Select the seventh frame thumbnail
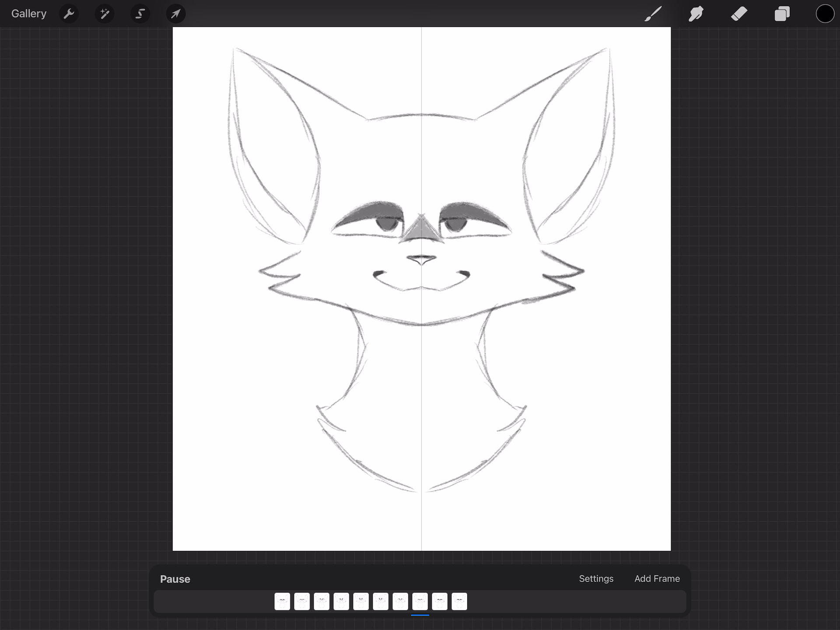Image resolution: width=840 pixels, height=630 pixels. [x=400, y=602]
